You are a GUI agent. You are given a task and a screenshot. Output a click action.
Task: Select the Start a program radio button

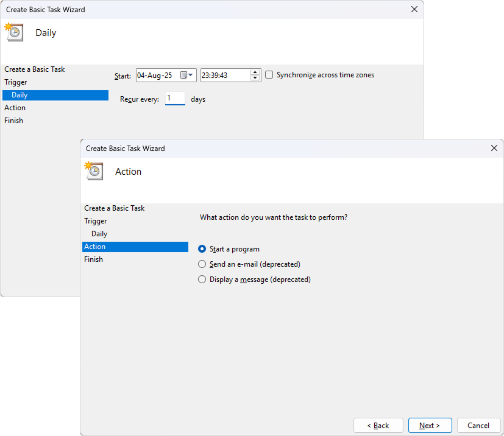[x=202, y=248]
